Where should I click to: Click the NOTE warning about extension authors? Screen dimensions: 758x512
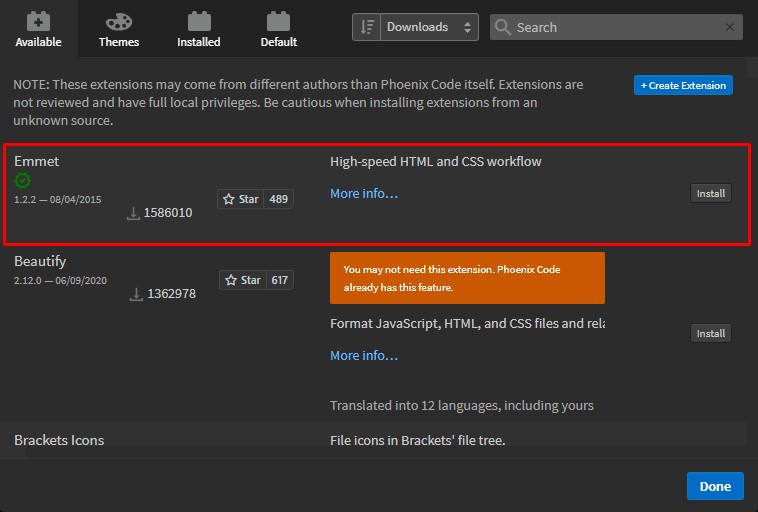tap(298, 102)
